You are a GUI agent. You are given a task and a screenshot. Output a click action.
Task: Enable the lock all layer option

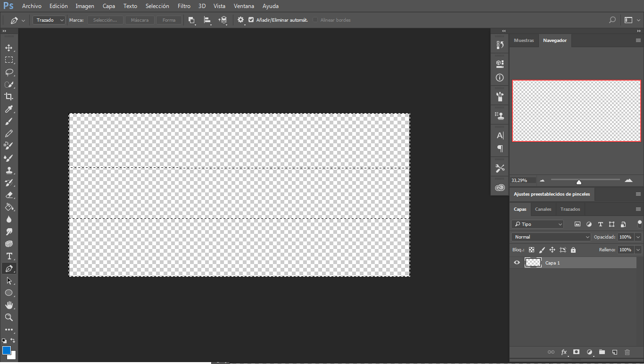click(x=573, y=250)
